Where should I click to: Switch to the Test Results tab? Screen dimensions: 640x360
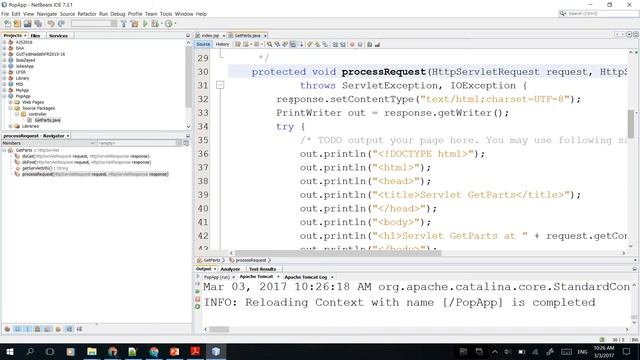pyautogui.click(x=262, y=269)
